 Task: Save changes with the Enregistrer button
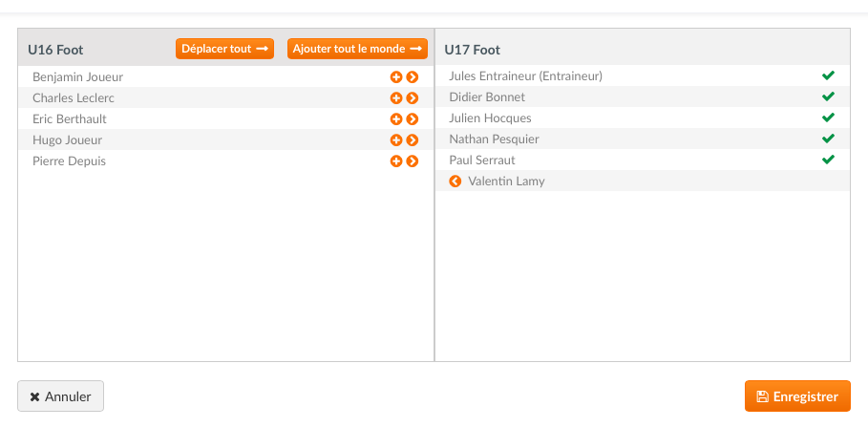pyautogui.click(x=797, y=396)
